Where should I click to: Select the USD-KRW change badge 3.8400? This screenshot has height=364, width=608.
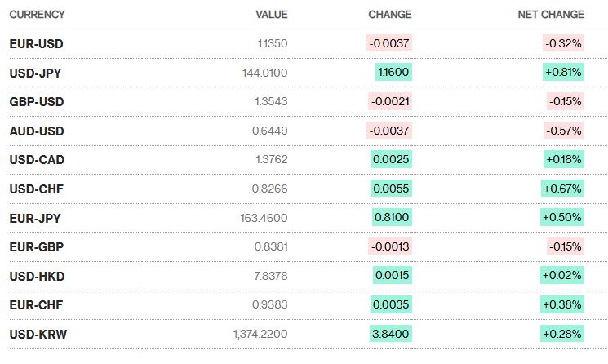391,335
